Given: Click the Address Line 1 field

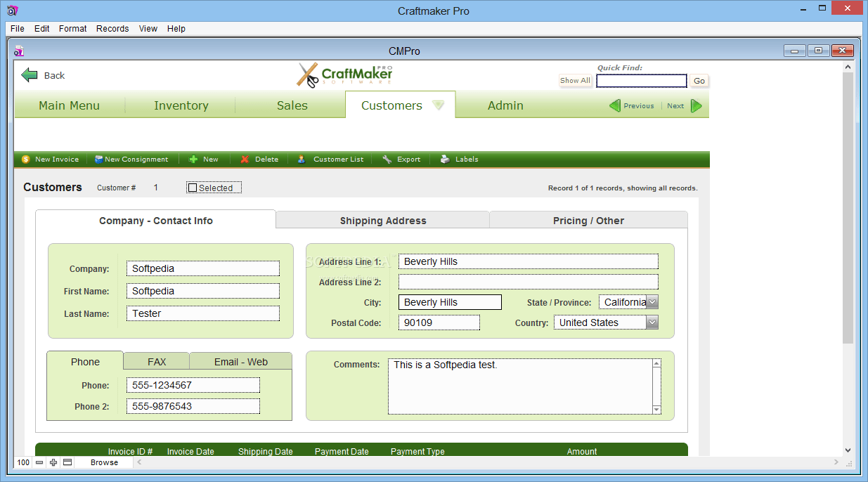Looking at the screenshot, I should tap(529, 261).
